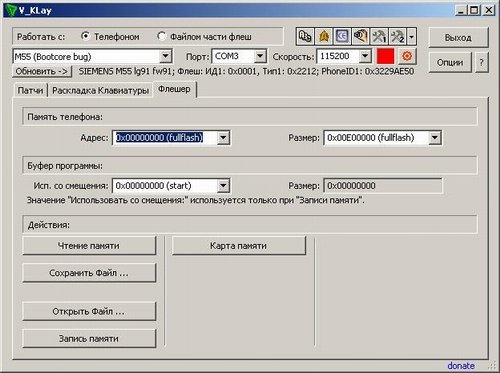Screen dimensions: 500x373
Task: Open the donate link
Action: point(461,366)
